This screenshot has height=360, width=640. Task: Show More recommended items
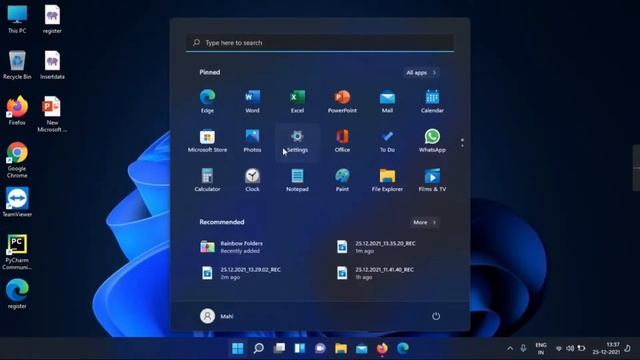tap(424, 222)
